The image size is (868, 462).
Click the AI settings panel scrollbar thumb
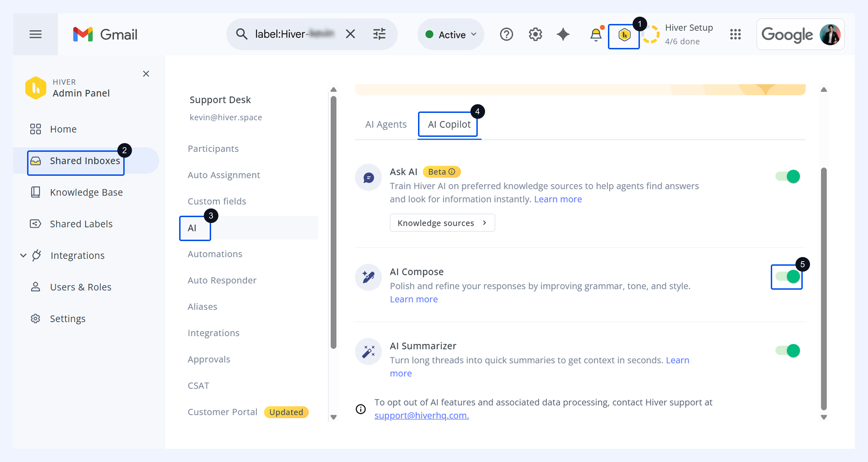(x=824, y=289)
